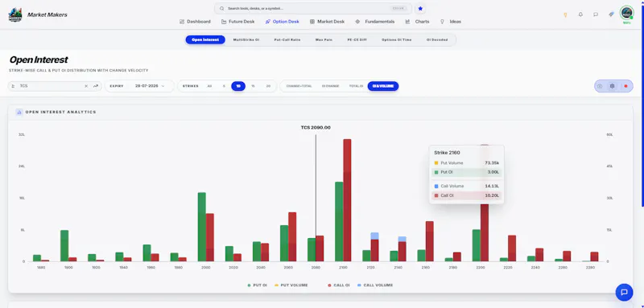Click the Open Interest Analytics panel icon

pos(19,112)
